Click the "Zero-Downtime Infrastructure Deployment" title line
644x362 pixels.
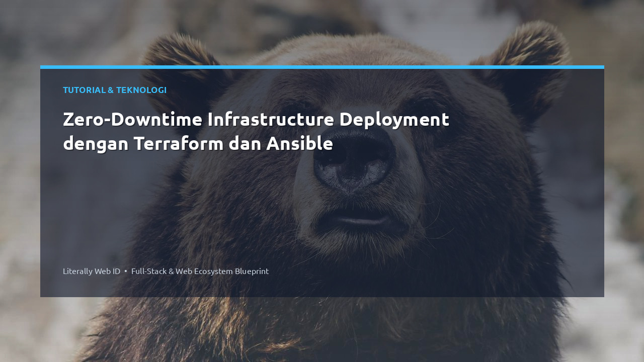[256, 120]
